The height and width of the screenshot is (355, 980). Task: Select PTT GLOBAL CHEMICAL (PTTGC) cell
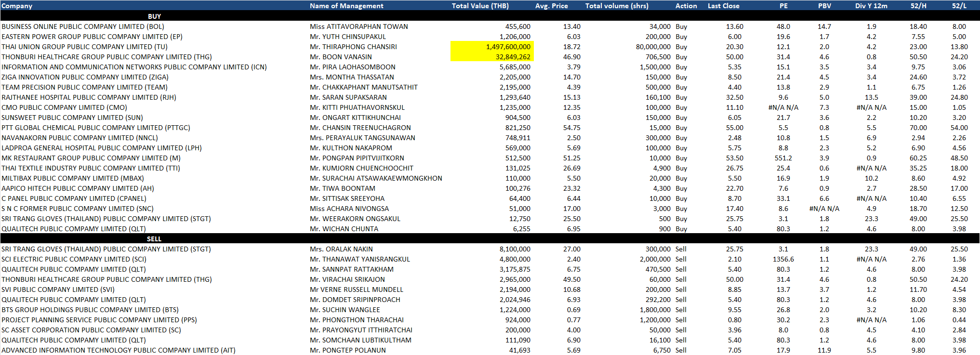[96, 128]
